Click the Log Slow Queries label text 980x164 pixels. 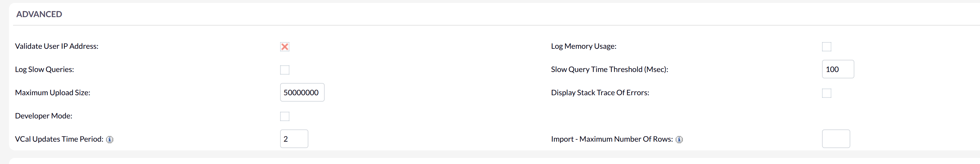pos(45,69)
